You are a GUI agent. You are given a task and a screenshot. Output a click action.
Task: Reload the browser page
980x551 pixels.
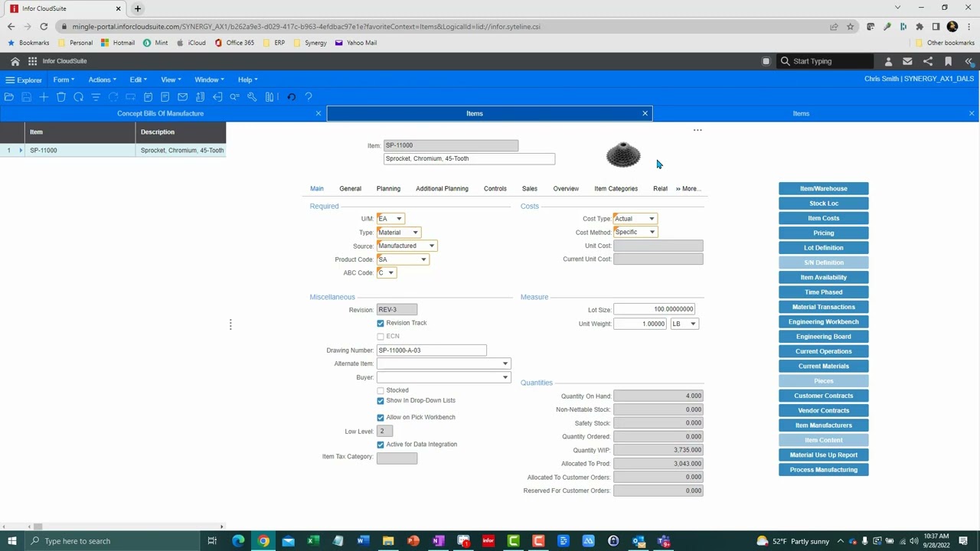point(44,26)
